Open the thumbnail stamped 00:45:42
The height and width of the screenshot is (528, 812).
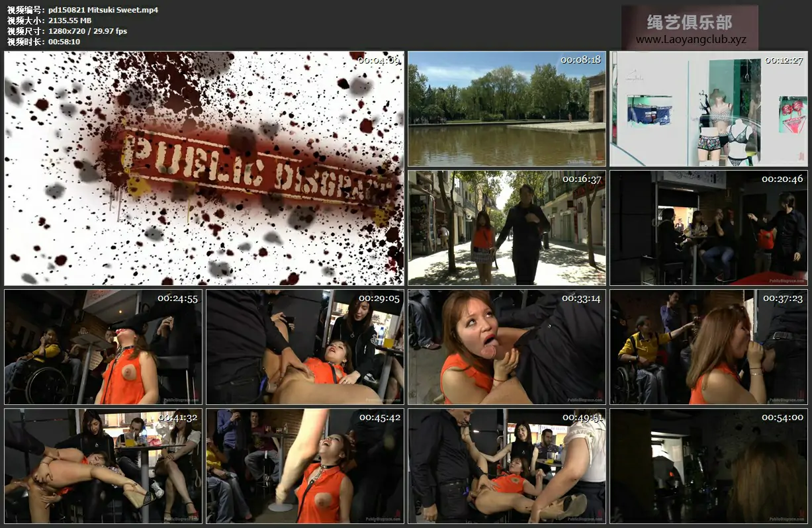(x=304, y=466)
